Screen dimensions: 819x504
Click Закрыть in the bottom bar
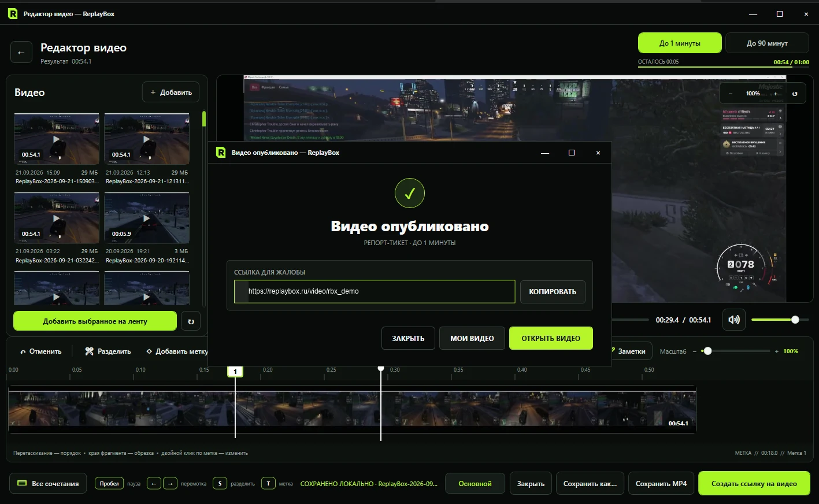click(531, 484)
